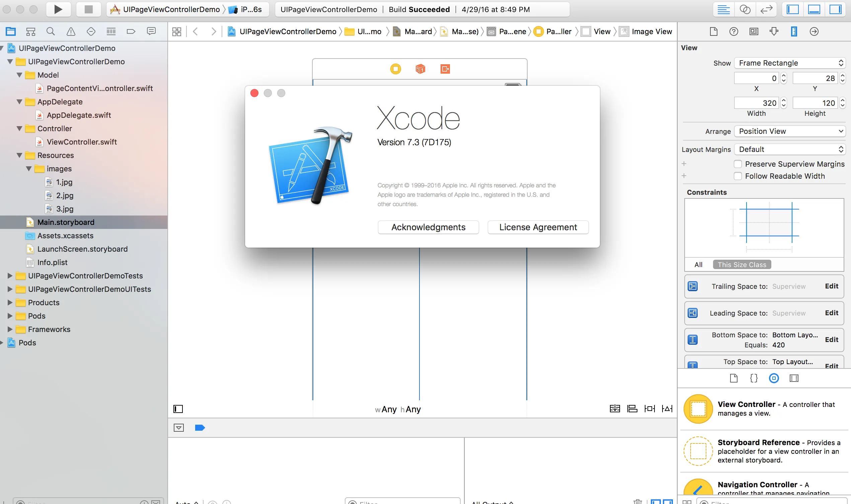
Task: Show the Issue navigator warning icon
Action: tap(71, 31)
